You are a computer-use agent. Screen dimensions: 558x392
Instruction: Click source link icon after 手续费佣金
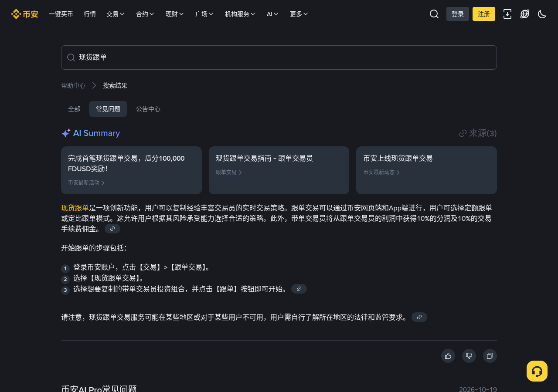pyautogui.click(x=112, y=229)
